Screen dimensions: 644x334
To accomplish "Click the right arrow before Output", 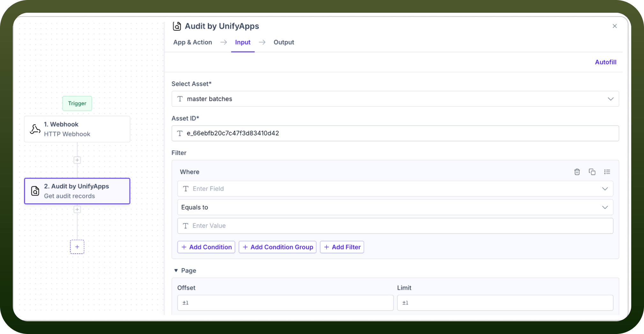I will (x=262, y=42).
